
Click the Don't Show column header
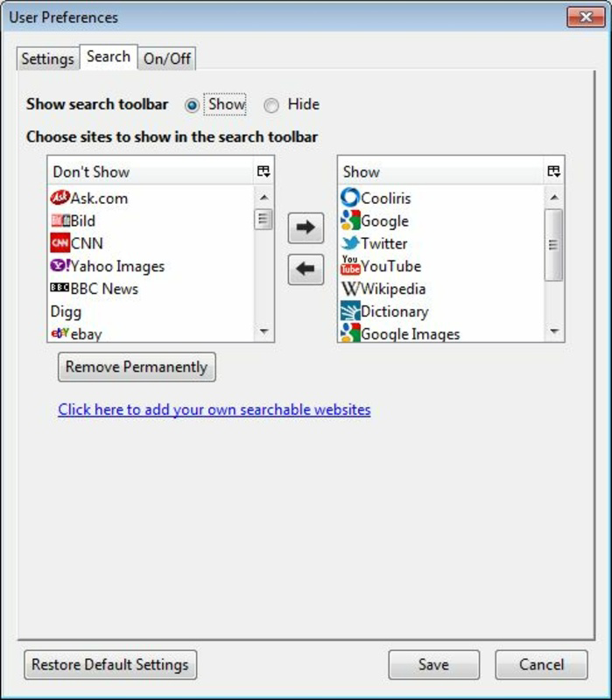(x=151, y=171)
